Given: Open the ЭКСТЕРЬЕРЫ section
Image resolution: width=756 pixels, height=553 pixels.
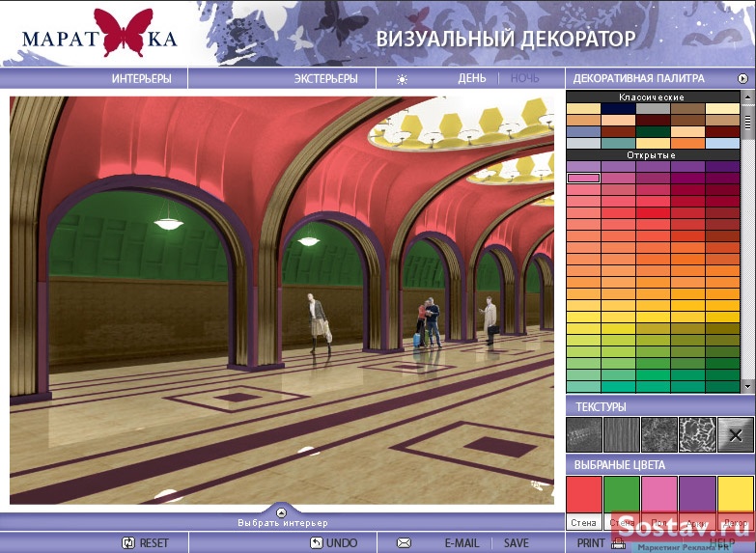Looking at the screenshot, I should (x=326, y=78).
